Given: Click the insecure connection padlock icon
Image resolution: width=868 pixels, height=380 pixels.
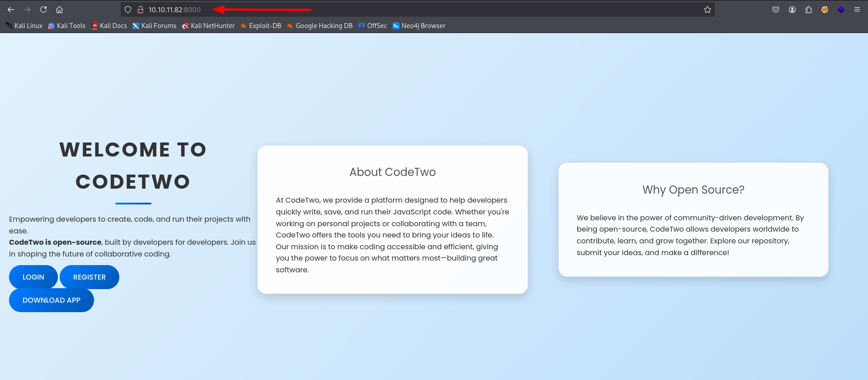Looking at the screenshot, I should 141,9.
